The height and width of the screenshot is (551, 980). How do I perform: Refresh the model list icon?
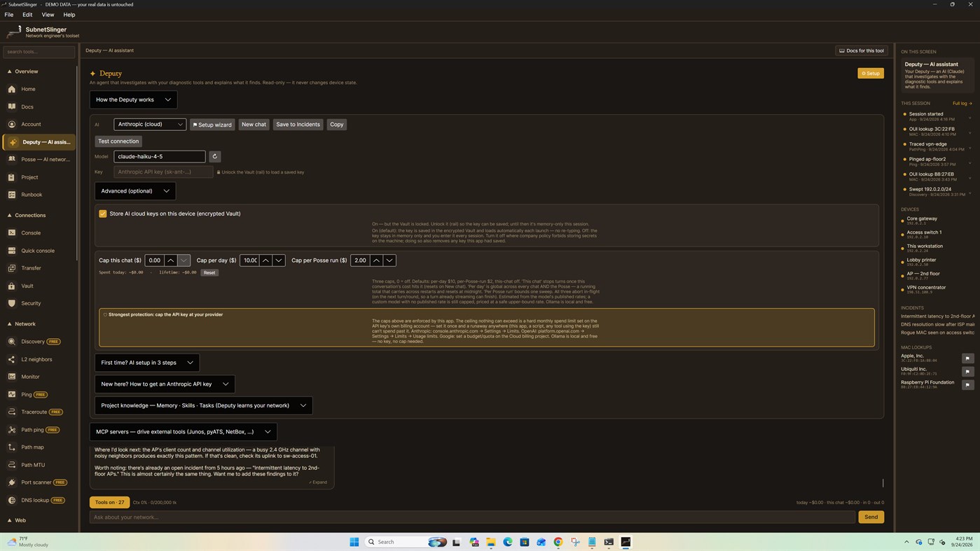(x=214, y=157)
